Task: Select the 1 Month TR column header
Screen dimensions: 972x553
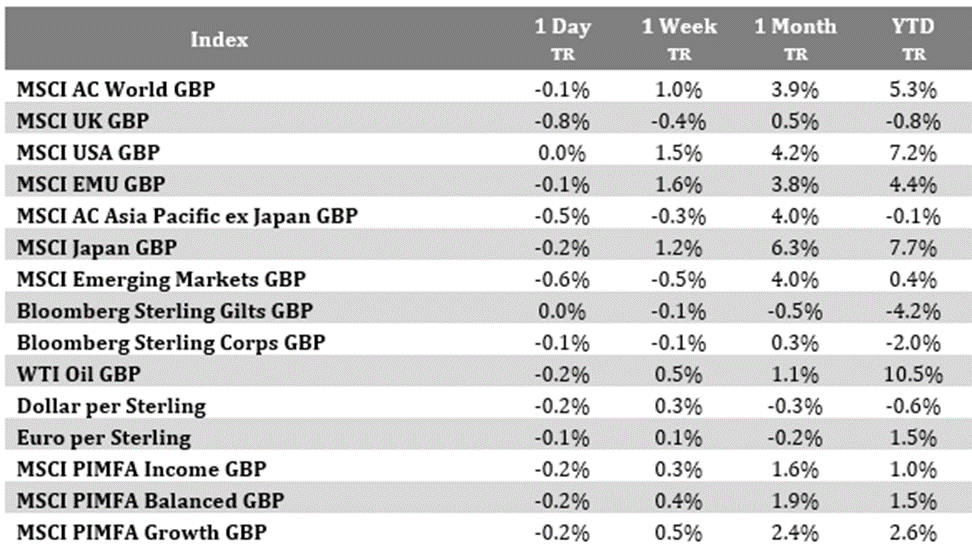Action: (795, 40)
